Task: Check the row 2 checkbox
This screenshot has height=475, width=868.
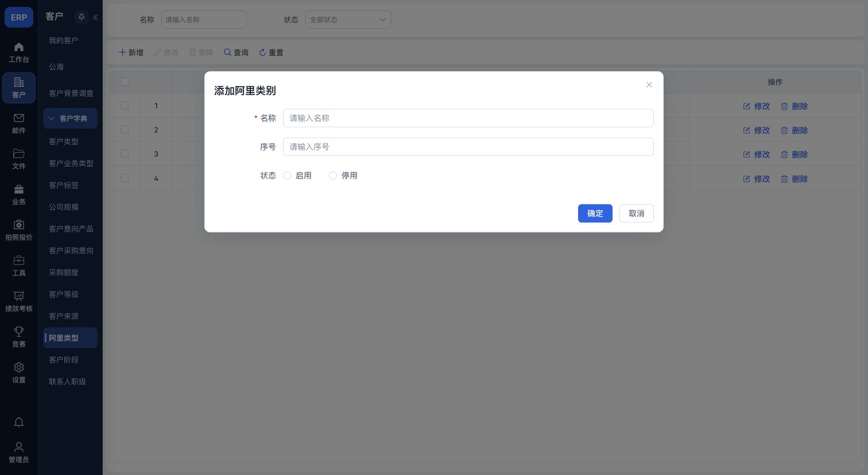Action: [125, 130]
